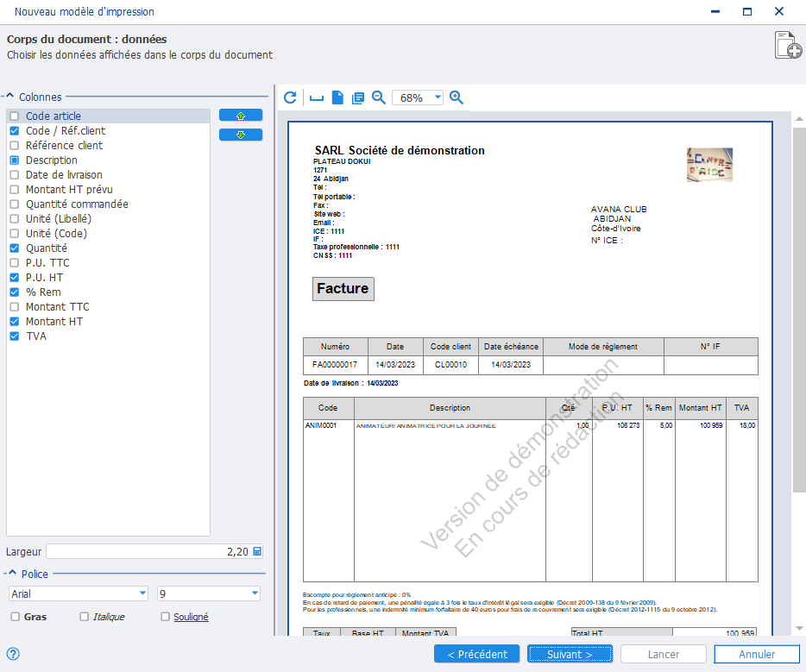The height and width of the screenshot is (672, 806).
Task: Enable the P.U. TTC column
Action: point(15,262)
